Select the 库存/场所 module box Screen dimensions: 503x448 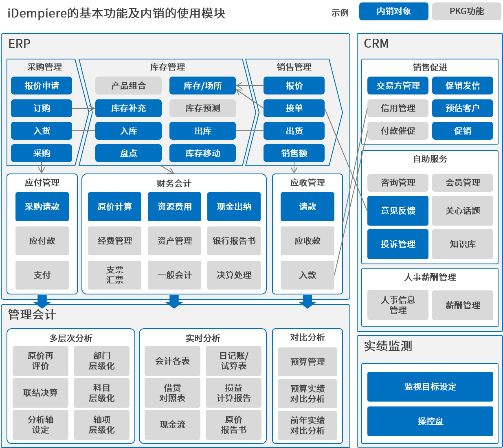[202, 86]
